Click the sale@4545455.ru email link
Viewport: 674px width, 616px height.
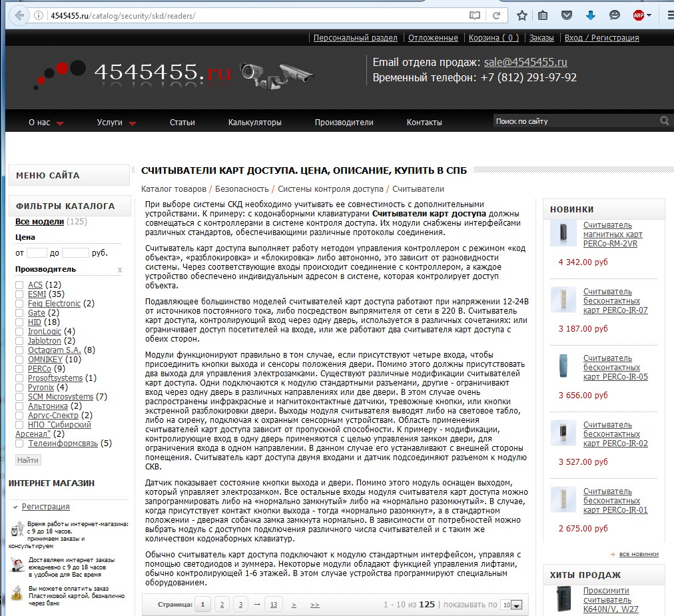click(x=525, y=63)
